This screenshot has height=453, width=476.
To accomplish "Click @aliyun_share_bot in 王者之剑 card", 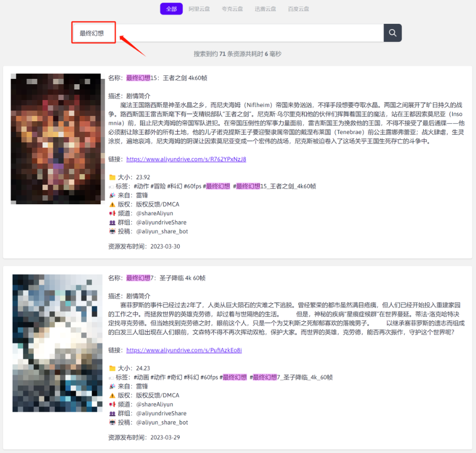I will (x=162, y=231).
